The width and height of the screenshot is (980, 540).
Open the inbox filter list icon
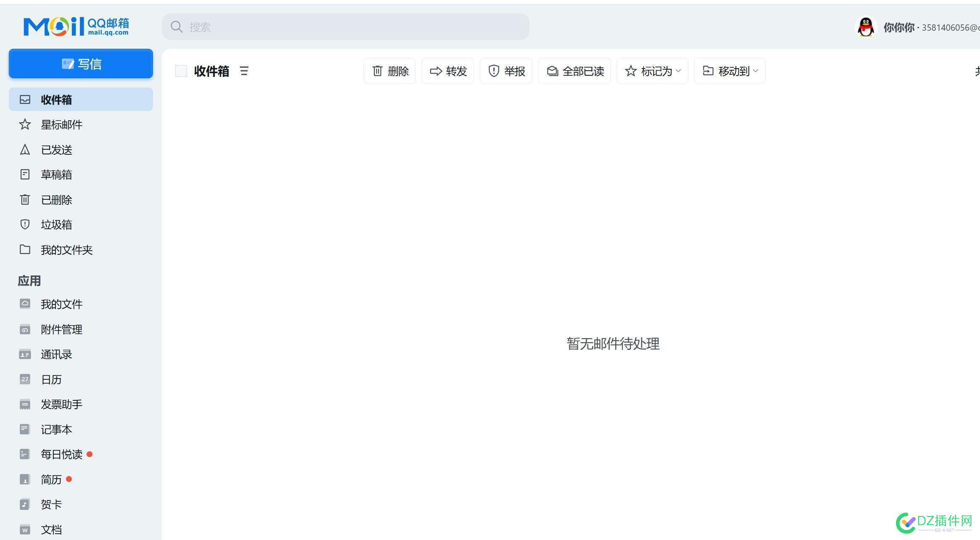point(244,71)
